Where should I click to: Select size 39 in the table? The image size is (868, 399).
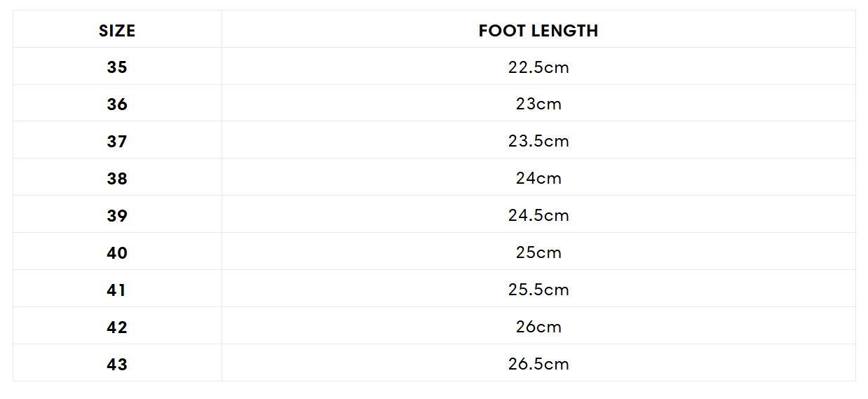pyautogui.click(x=117, y=216)
